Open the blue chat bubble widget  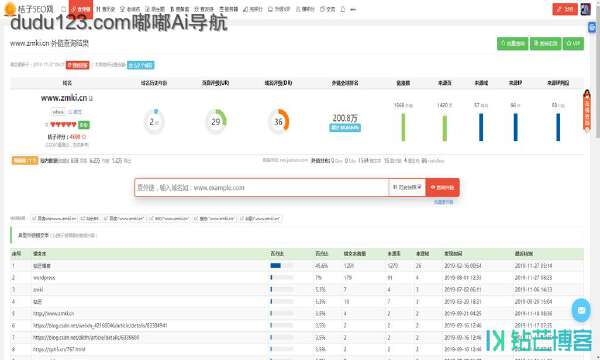(581, 310)
